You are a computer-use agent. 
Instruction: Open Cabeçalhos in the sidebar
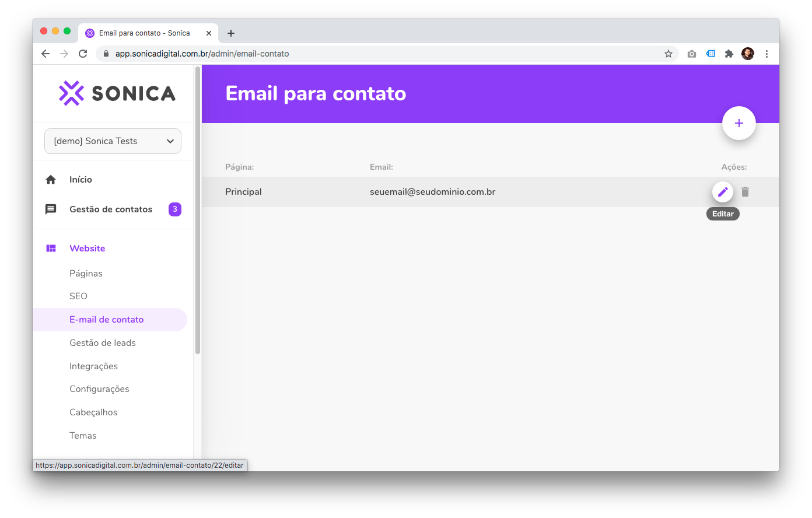[x=93, y=412]
